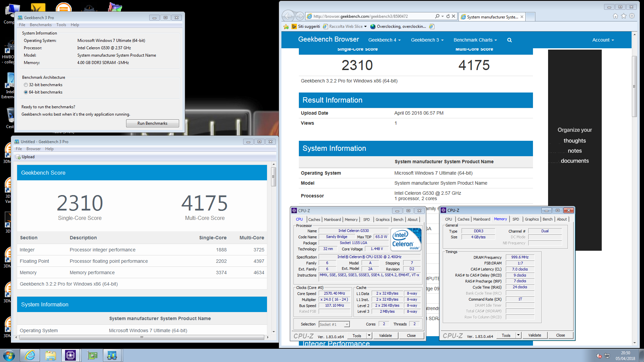644x362 pixels.
Task: Click Validate in Memory CPU-Z window
Action: 535,335
